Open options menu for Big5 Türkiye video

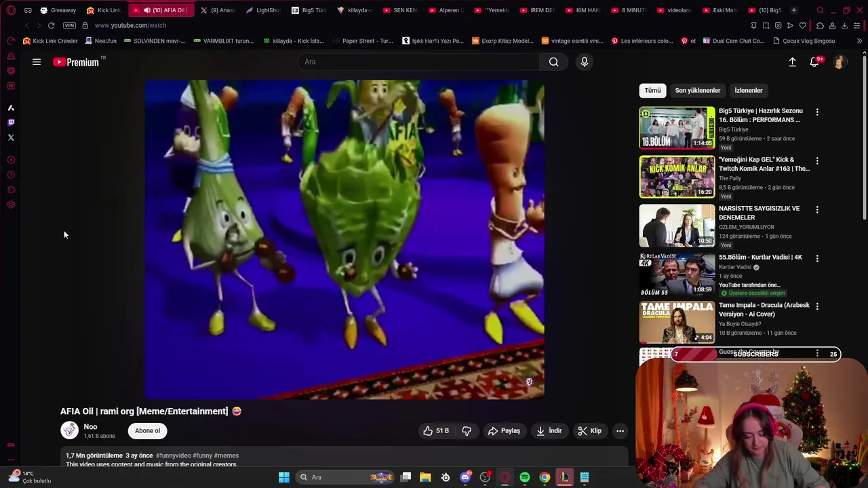[817, 113]
